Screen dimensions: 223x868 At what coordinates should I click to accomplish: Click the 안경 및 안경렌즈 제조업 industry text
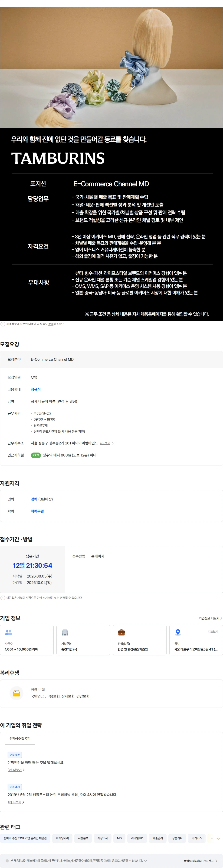tap(133, 649)
